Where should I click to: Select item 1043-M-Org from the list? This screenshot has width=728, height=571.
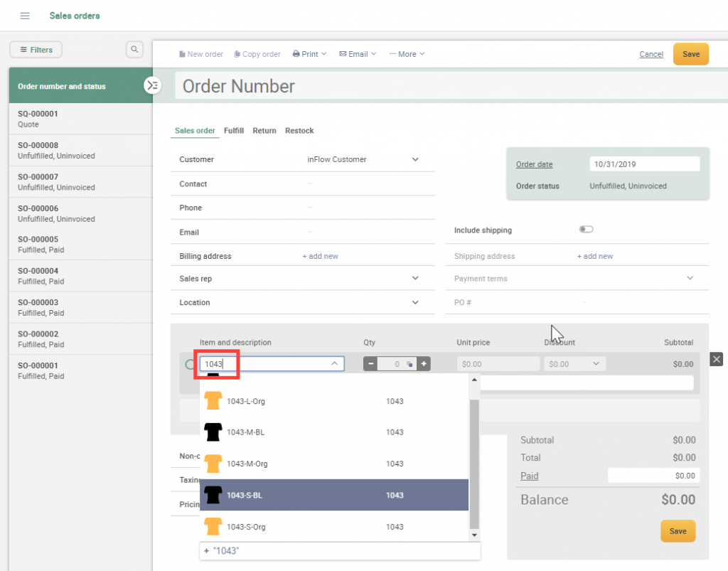click(334, 464)
